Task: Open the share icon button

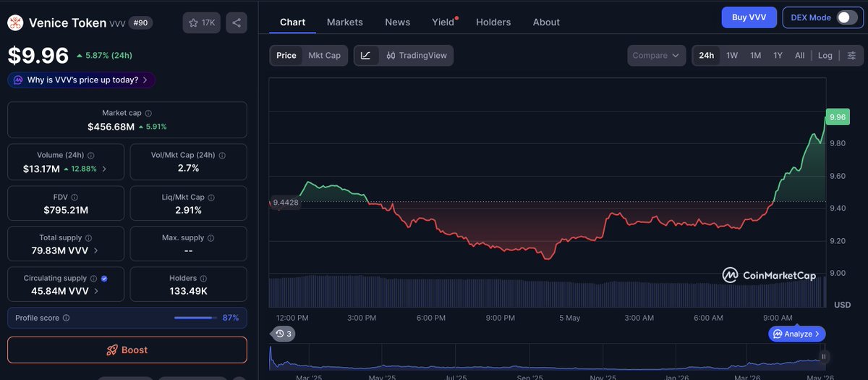Action: tap(237, 23)
